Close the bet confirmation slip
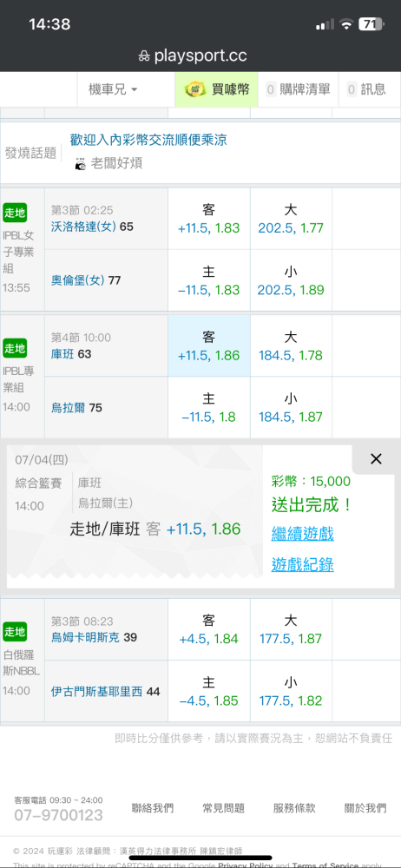This screenshot has height=868, width=401. tap(376, 459)
